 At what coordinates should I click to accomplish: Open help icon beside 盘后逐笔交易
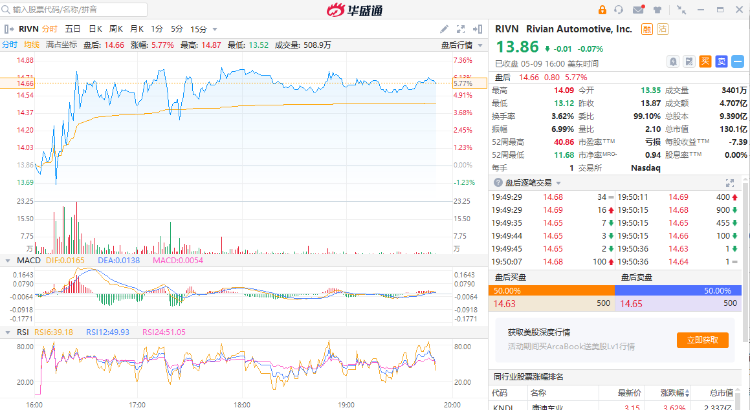pyautogui.click(x=498, y=183)
